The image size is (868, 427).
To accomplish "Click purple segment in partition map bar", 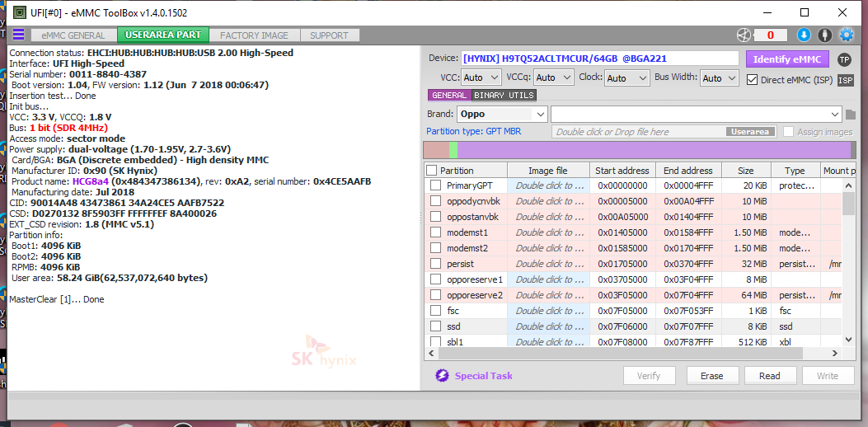I will [x=655, y=149].
